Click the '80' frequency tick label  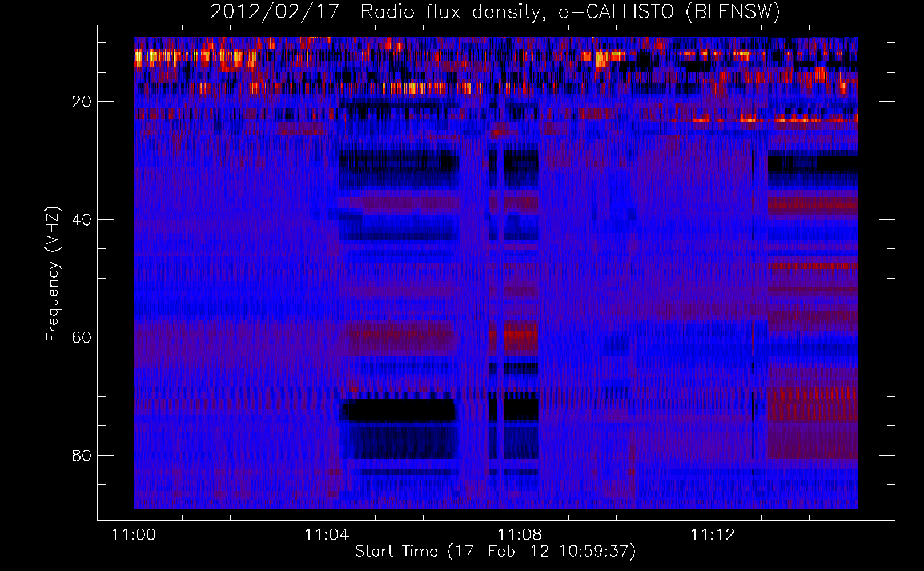[82, 456]
